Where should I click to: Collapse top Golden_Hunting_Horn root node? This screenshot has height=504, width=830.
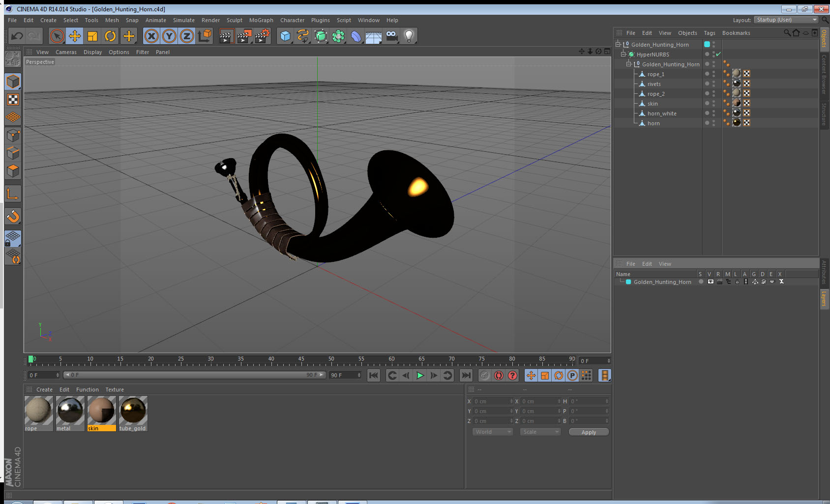(x=618, y=44)
